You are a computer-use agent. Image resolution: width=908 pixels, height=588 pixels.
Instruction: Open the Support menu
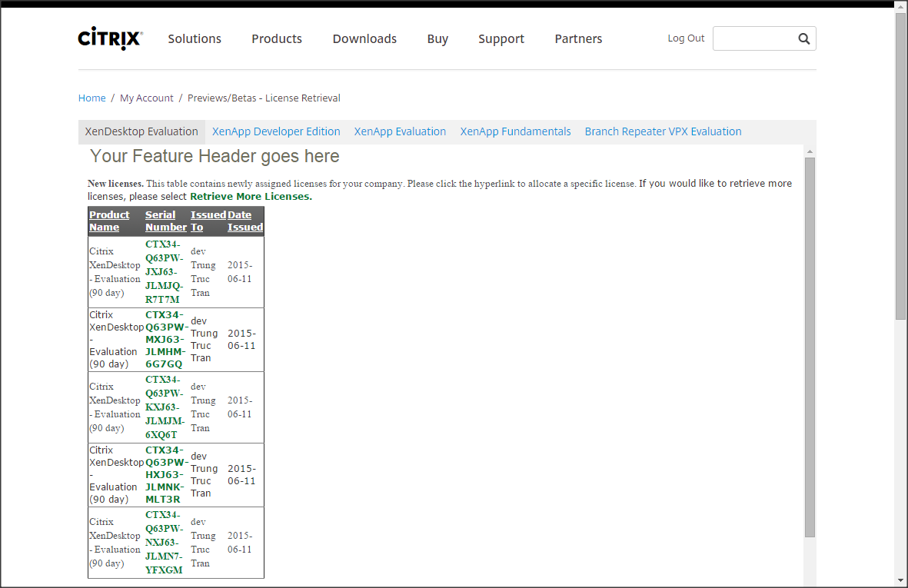click(x=501, y=38)
